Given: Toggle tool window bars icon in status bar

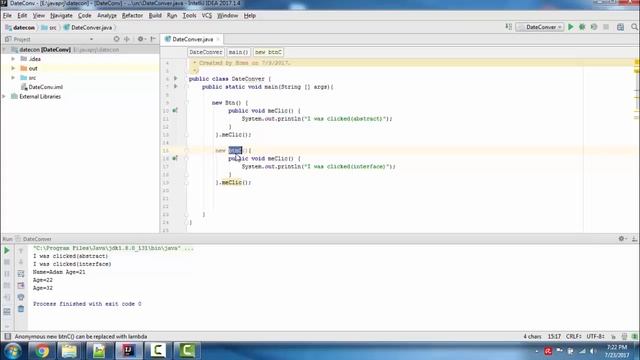Looking at the screenshot, I should click(7, 336).
